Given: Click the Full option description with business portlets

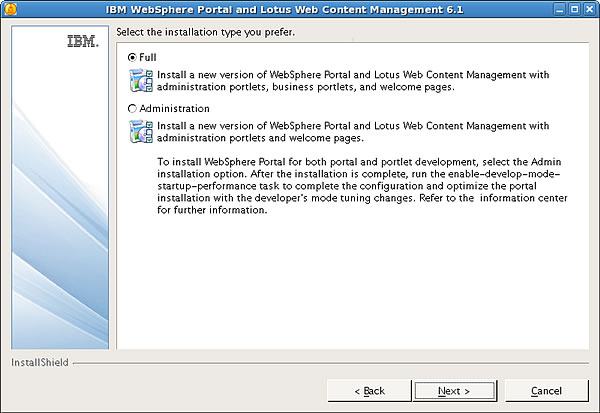Looking at the screenshot, I should point(353,81).
